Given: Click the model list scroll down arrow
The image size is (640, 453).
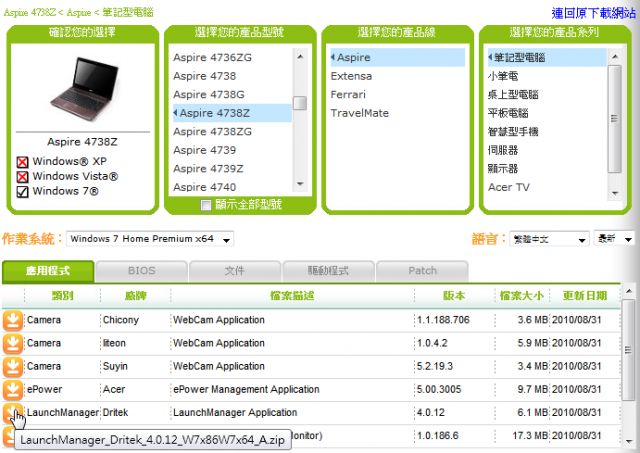Looking at the screenshot, I should [x=300, y=184].
